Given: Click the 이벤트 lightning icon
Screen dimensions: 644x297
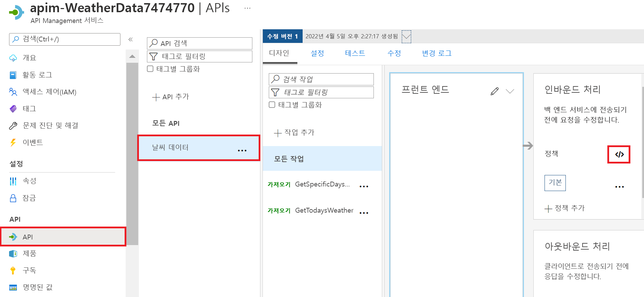Looking at the screenshot, I should [x=13, y=142].
